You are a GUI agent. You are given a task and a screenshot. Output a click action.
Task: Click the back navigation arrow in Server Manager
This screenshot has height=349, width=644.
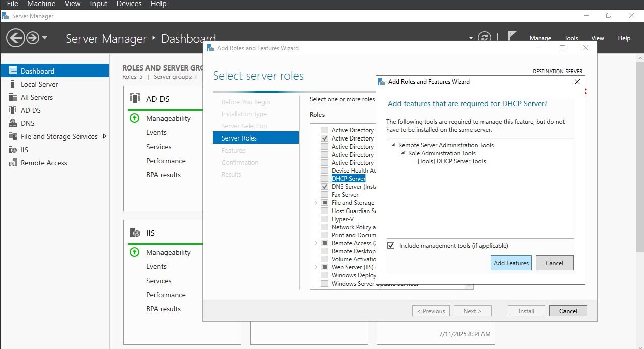click(x=15, y=38)
